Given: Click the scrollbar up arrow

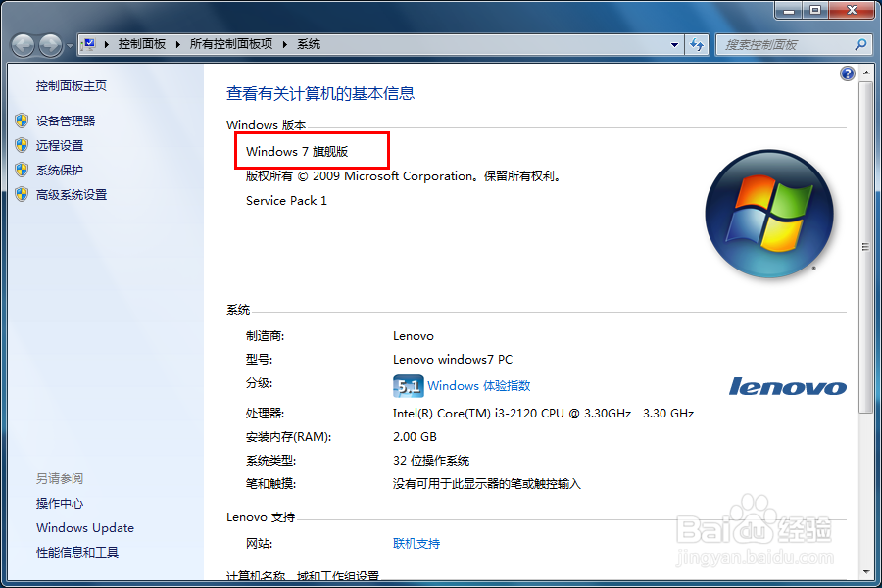Looking at the screenshot, I should point(865,73).
